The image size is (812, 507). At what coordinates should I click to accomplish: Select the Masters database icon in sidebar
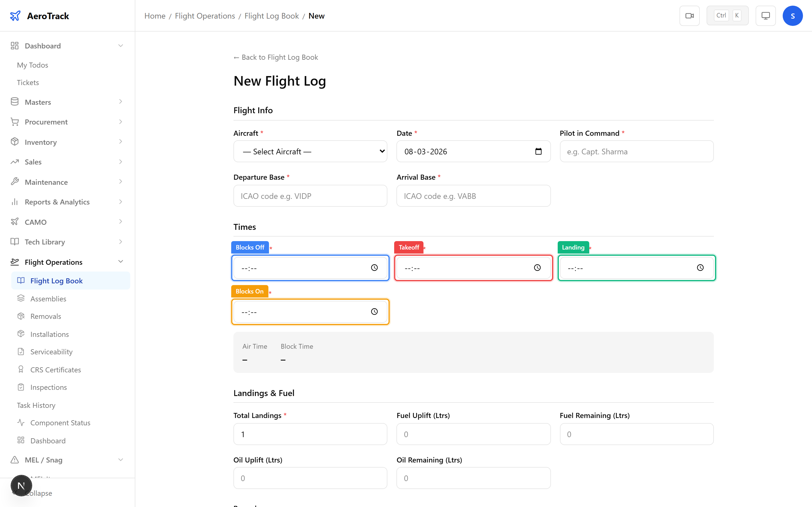14,102
